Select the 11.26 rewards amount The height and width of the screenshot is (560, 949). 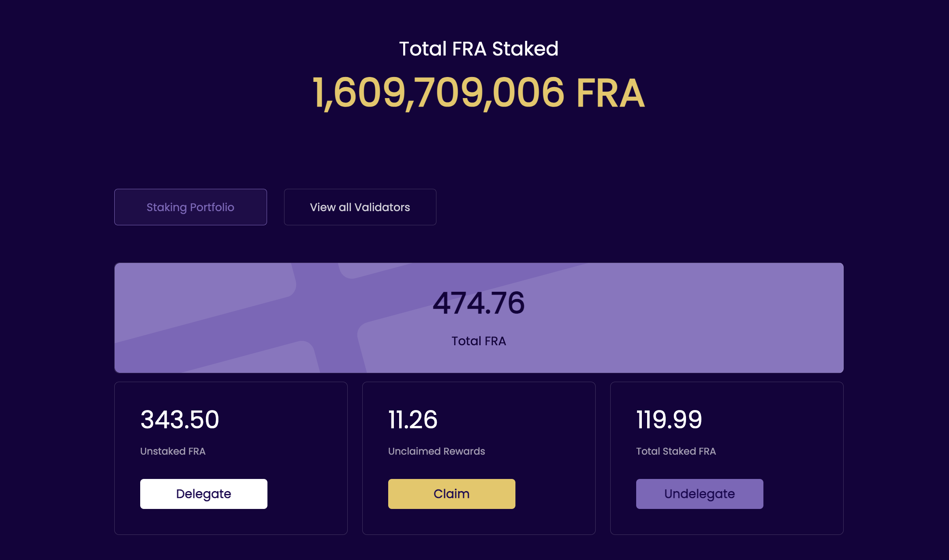tap(413, 419)
